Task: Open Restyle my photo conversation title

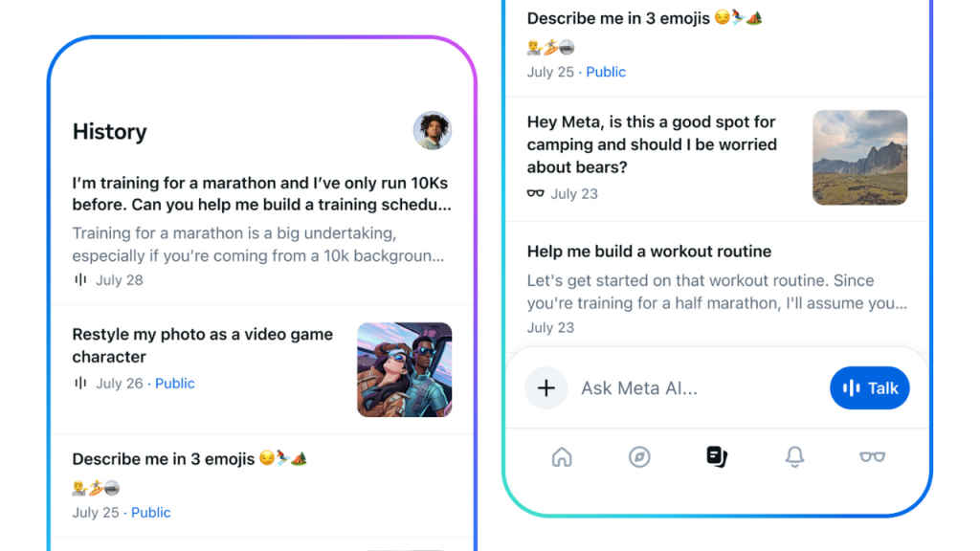Action: point(203,345)
